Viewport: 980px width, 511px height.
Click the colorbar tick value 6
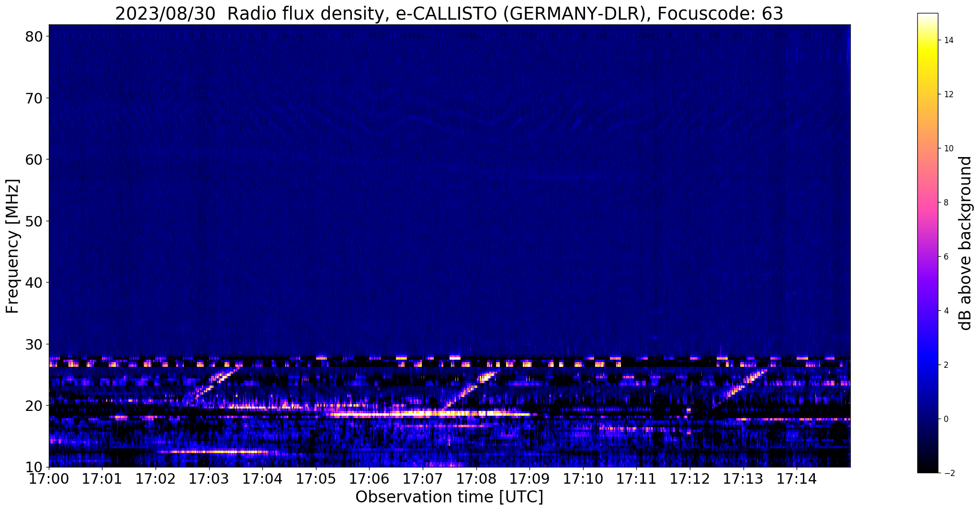point(946,257)
